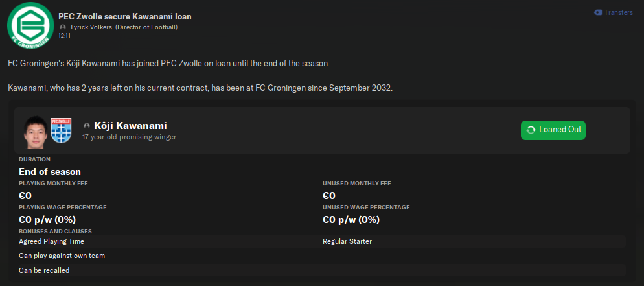The width and height of the screenshot is (644, 286).
Task: Select the Can play against own team row
Action: (x=62, y=256)
